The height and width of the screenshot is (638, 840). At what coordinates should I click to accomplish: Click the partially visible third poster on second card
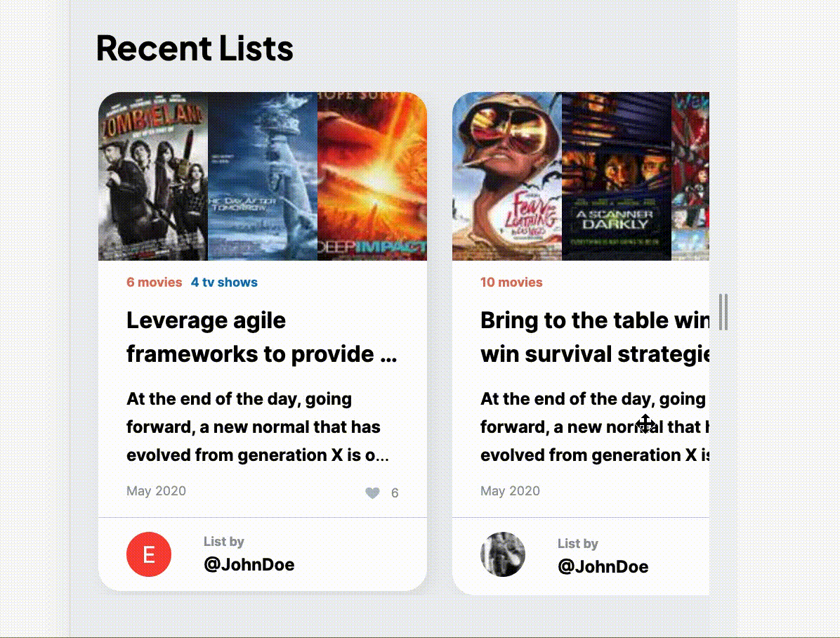(x=690, y=176)
